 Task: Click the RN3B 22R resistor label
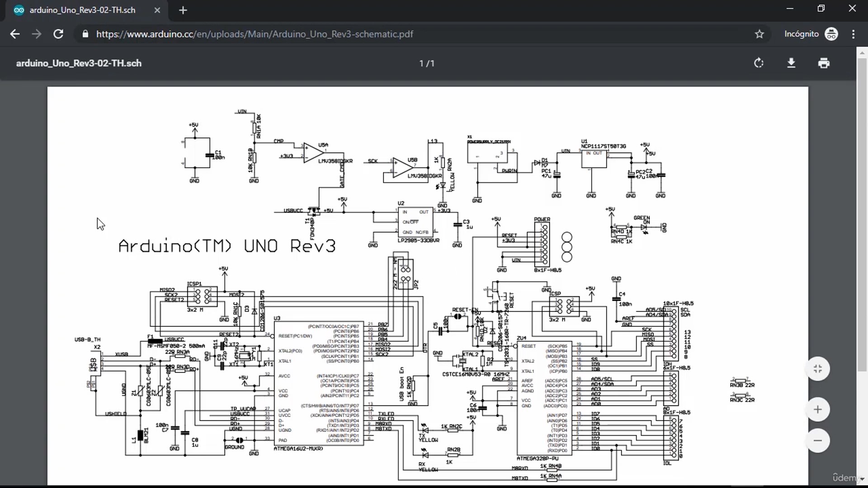pyautogui.click(x=742, y=385)
